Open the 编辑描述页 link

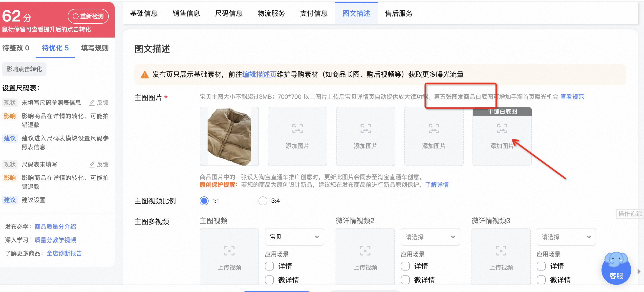click(259, 75)
